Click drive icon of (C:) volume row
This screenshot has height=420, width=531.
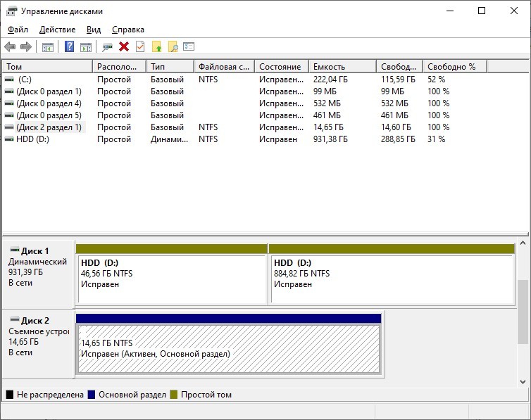coord(9,79)
